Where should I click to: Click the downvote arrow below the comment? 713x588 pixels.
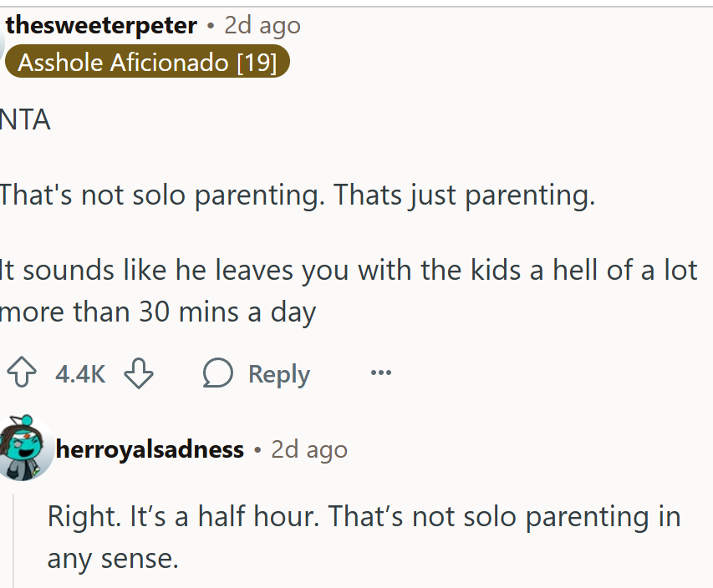140,373
